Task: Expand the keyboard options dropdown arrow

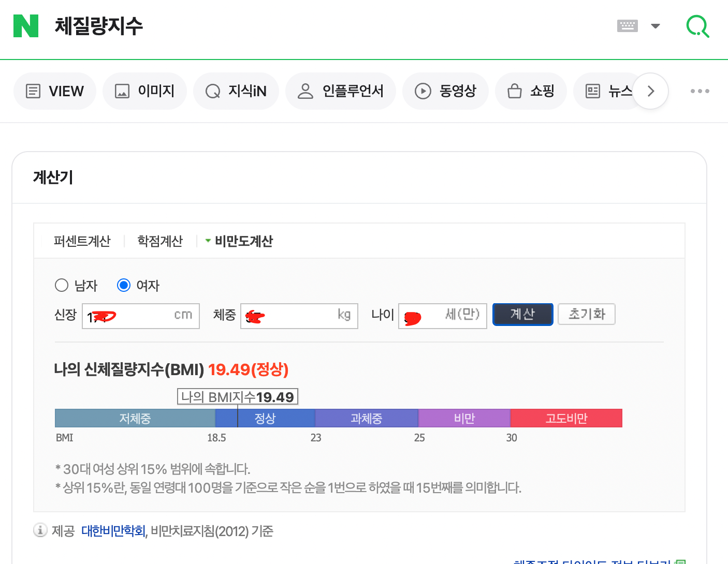Action: [656, 26]
